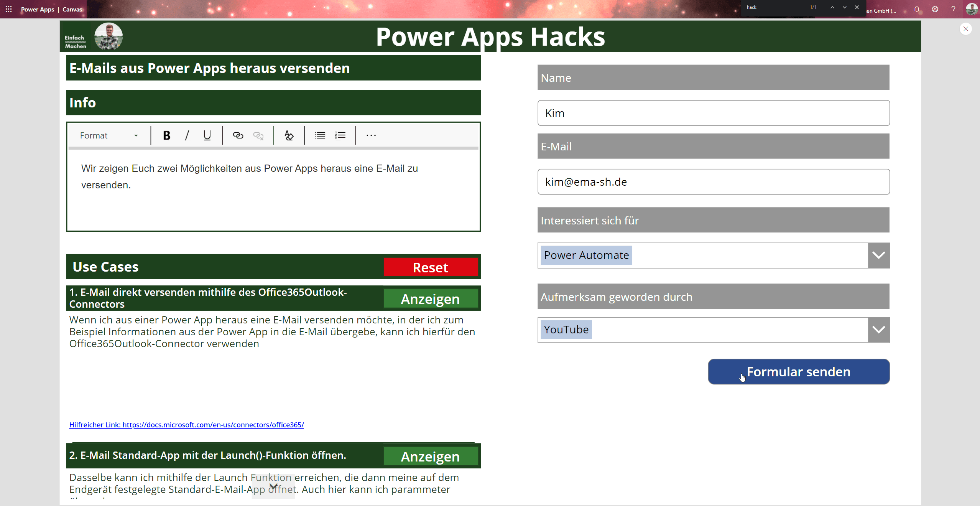Click the scroll-down chevron in Use Cases

pyautogui.click(x=273, y=486)
